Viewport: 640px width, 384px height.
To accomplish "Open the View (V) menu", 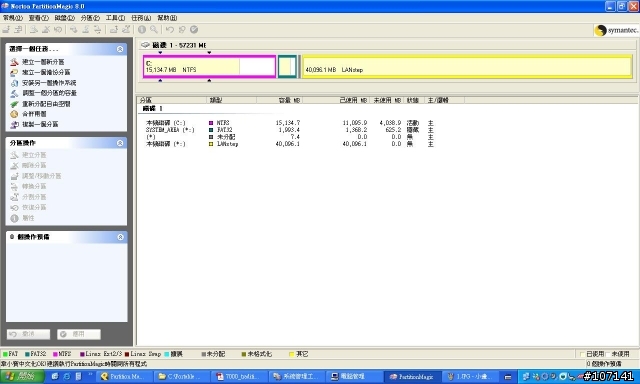I will [39, 18].
